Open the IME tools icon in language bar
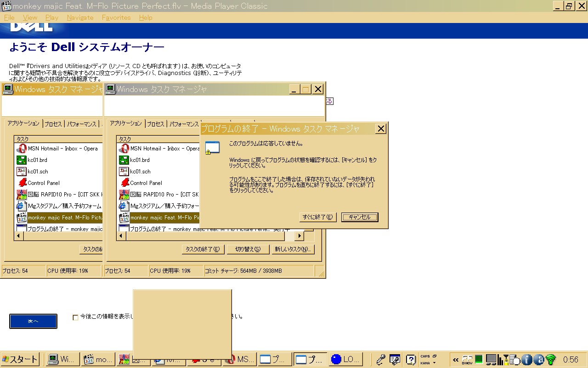The image size is (588, 368). click(x=395, y=359)
